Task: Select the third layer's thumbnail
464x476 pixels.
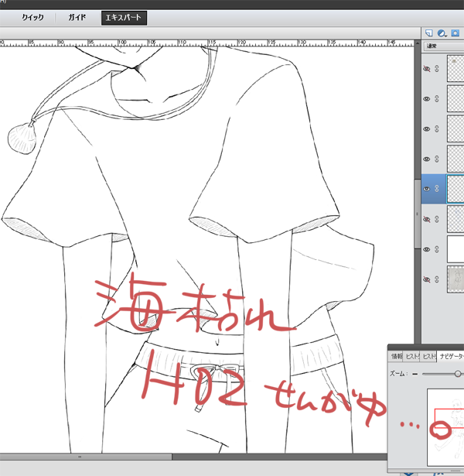Action: click(x=455, y=128)
